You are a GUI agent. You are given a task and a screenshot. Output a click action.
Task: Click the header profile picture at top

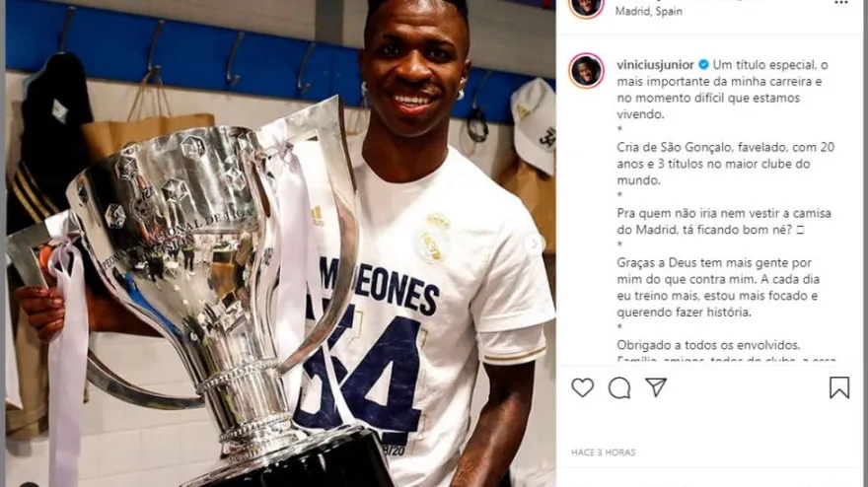(x=586, y=8)
